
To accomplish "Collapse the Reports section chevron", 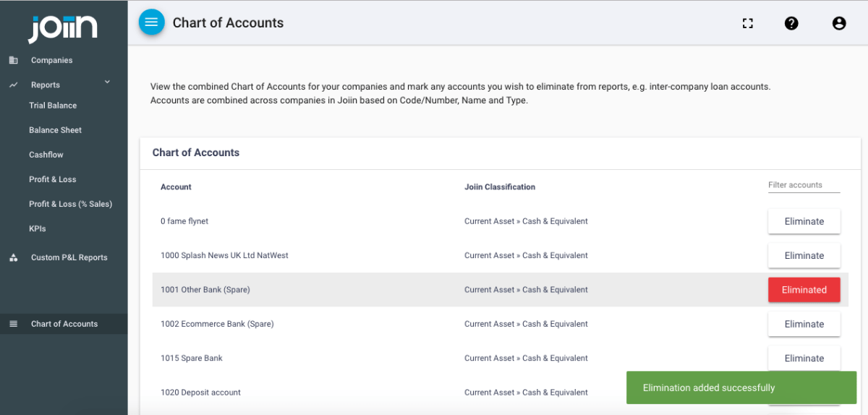I will tap(107, 82).
